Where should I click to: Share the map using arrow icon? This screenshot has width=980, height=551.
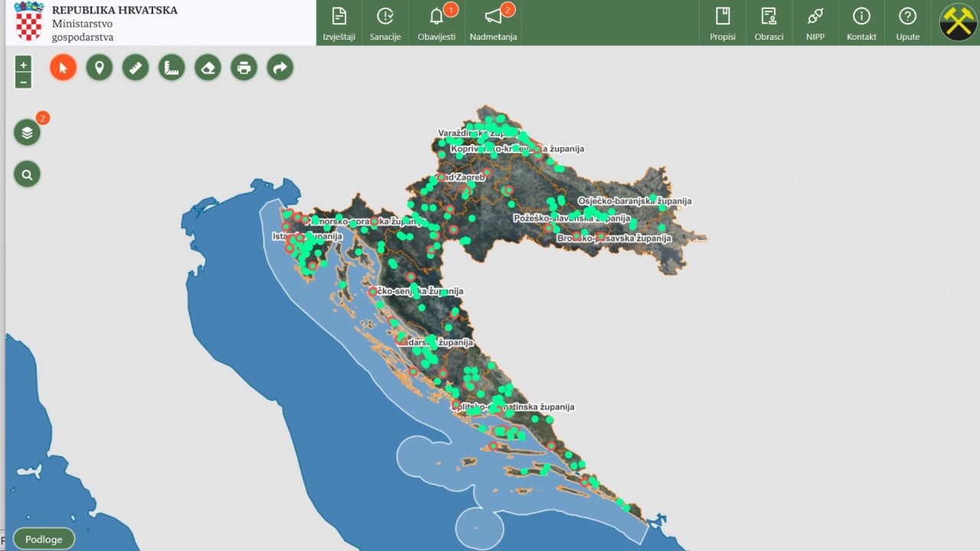[x=280, y=68]
